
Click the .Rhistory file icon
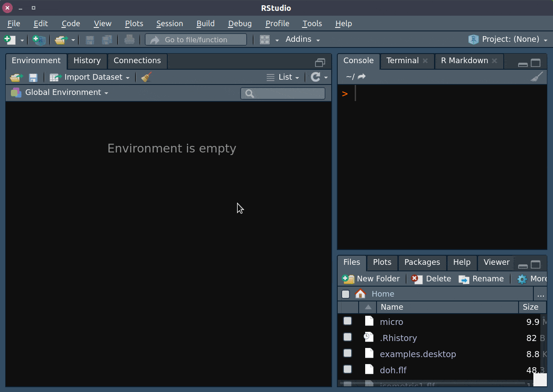point(369,337)
